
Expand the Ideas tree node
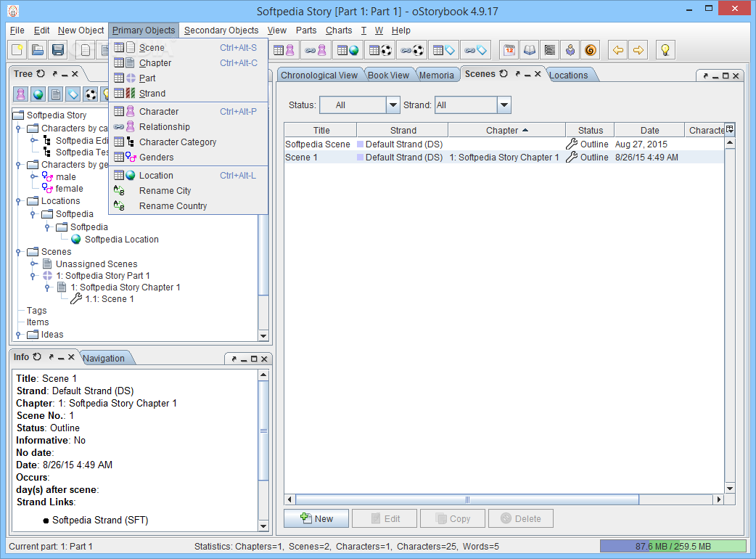coord(18,334)
